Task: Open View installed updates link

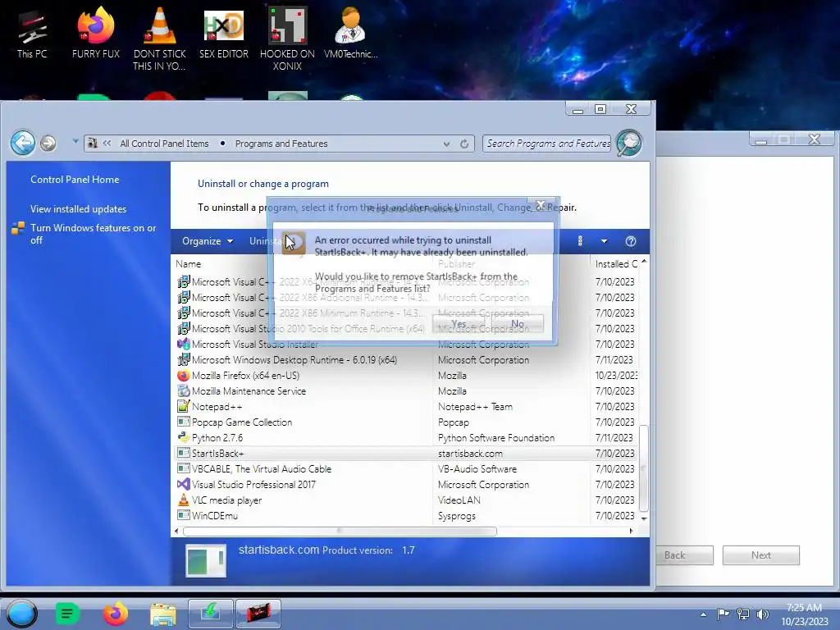Action: pos(78,209)
